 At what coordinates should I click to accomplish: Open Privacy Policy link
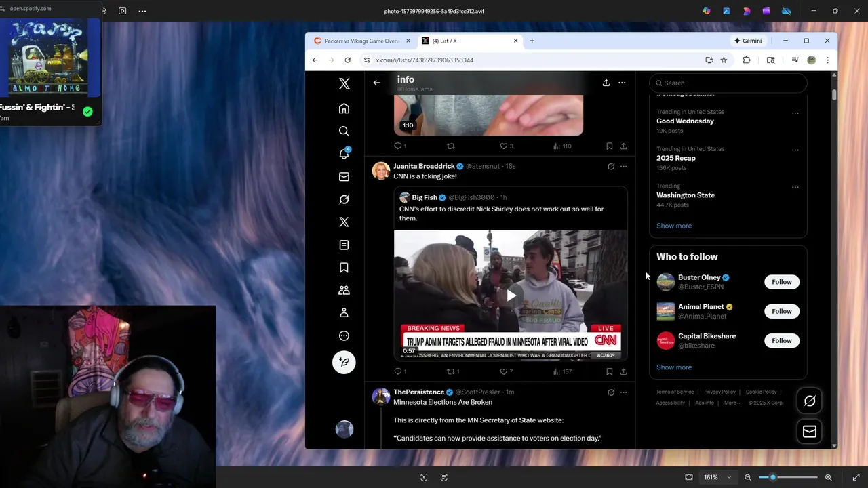pyautogui.click(x=719, y=392)
